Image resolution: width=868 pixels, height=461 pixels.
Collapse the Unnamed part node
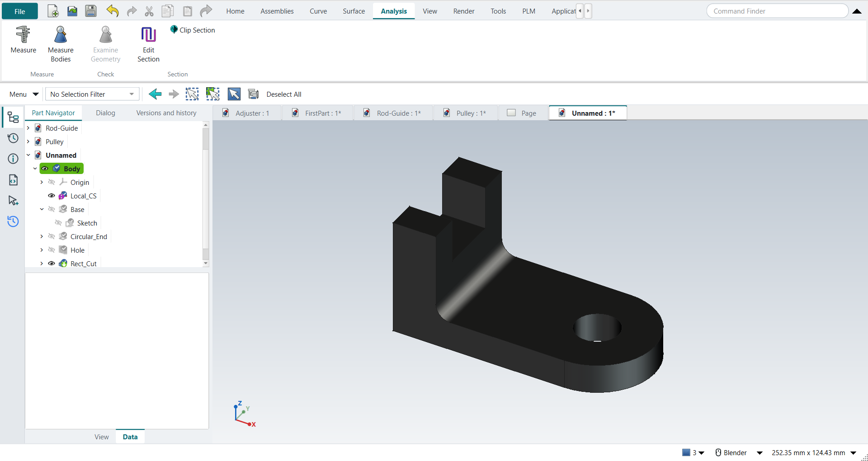click(28, 155)
